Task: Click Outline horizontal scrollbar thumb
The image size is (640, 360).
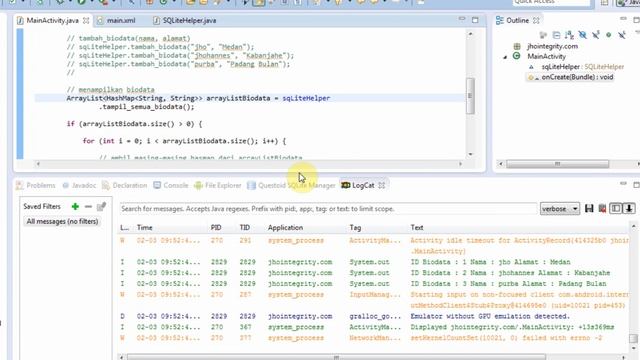Action: coord(558,164)
